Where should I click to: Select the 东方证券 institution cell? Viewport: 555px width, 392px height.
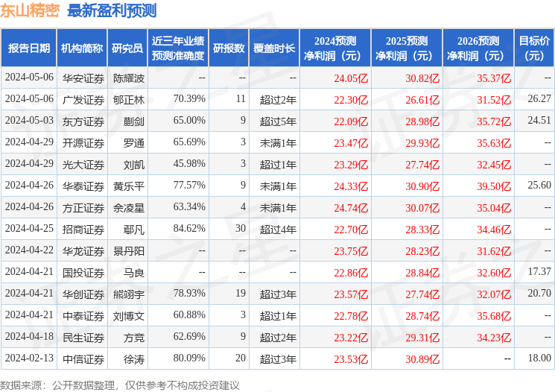(83, 121)
